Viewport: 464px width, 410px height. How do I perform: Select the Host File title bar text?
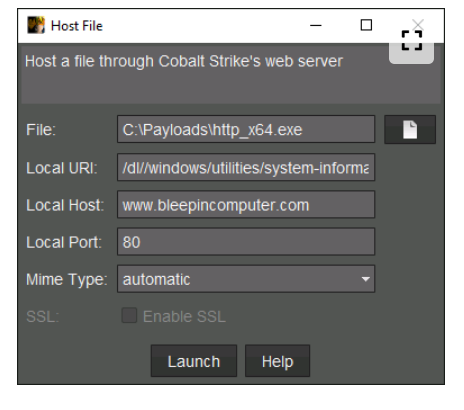pos(77,26)
